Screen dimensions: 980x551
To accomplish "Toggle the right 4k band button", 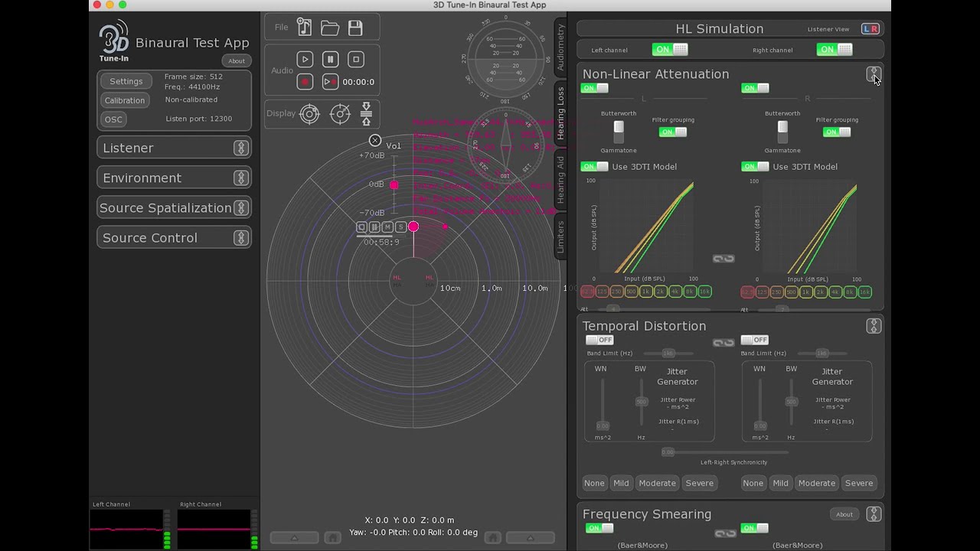I will [835, 292].
